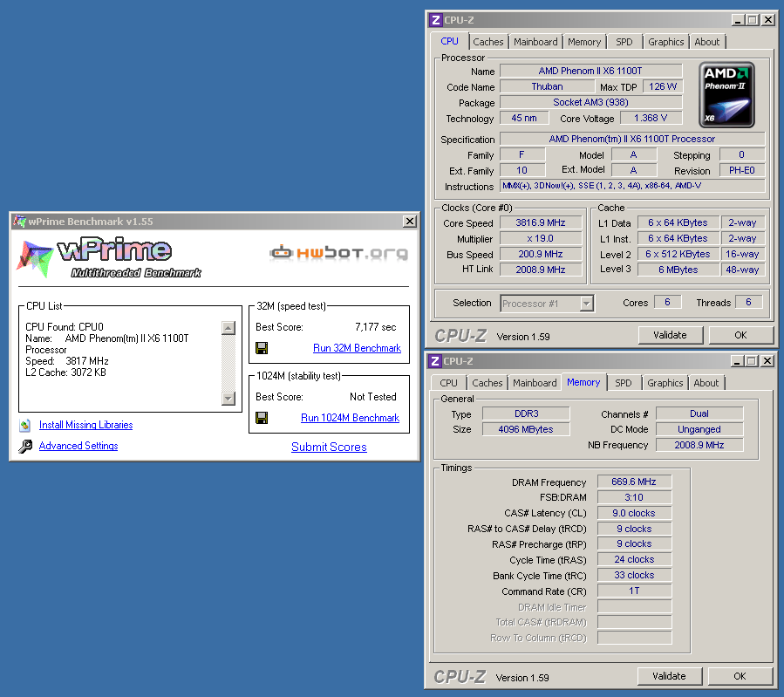Click the Install Missing Libraries icon

(25, 425)
